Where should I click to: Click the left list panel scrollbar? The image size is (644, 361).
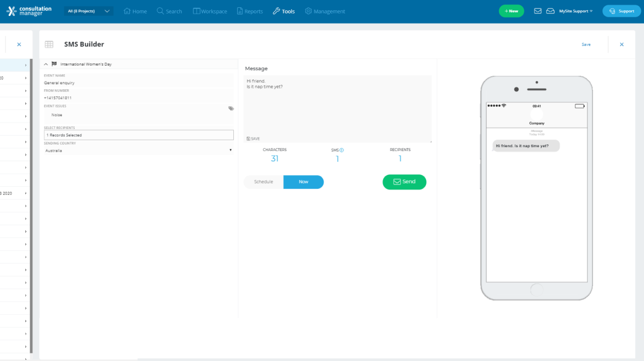31,206
